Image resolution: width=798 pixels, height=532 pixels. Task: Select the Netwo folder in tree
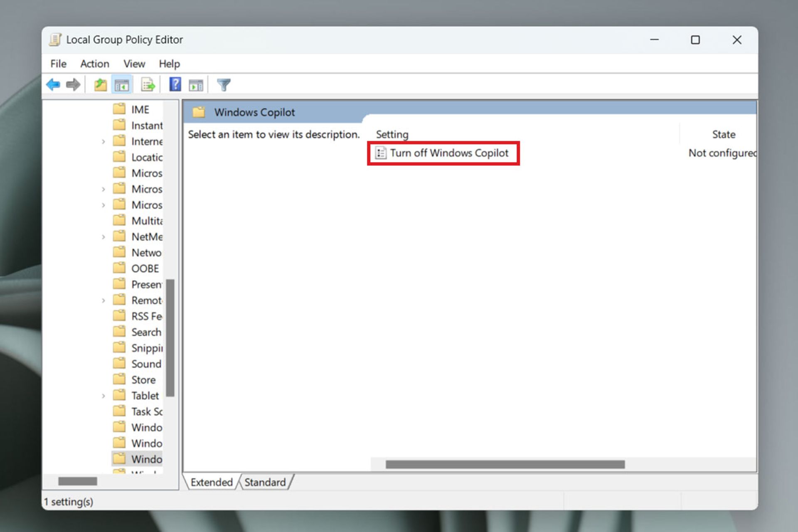146,253
